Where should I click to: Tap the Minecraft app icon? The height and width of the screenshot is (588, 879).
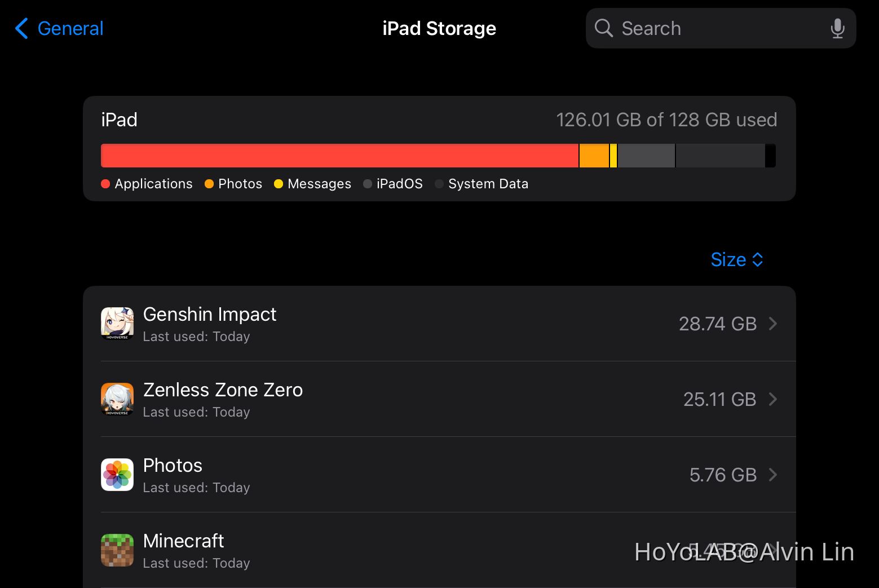[117, 550]
